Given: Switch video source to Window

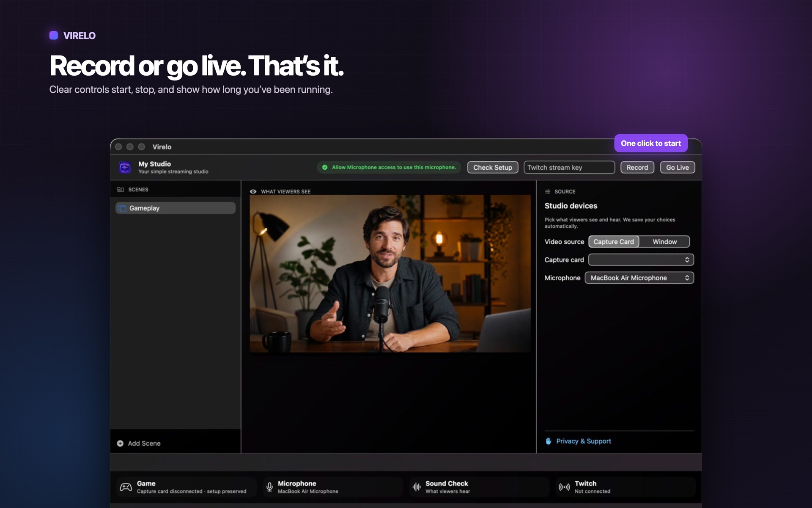Looking at the screenshot, I should pos(664,242).
